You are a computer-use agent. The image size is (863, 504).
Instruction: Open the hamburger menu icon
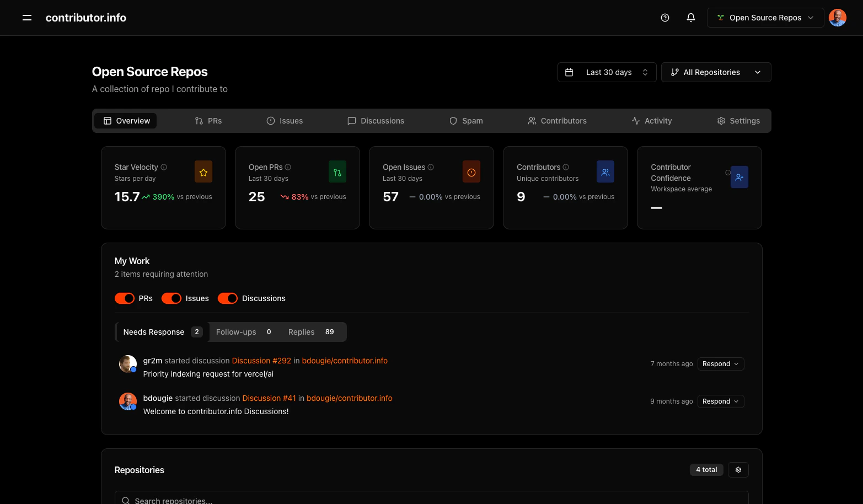[26, 17]
